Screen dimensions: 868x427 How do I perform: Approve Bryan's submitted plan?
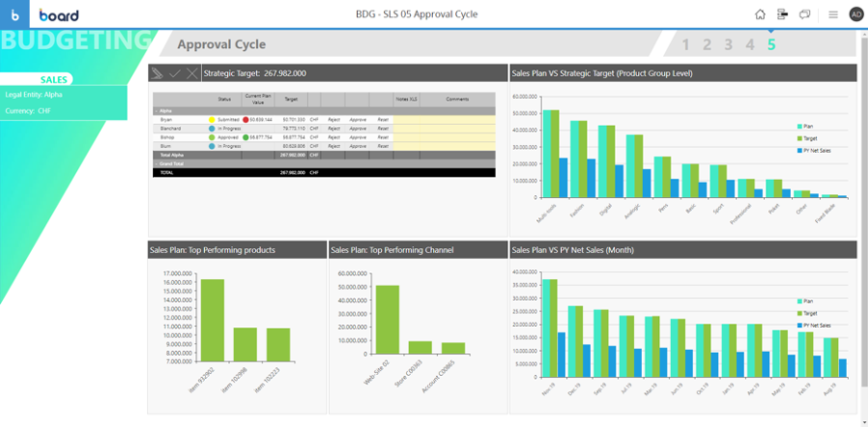358,119
